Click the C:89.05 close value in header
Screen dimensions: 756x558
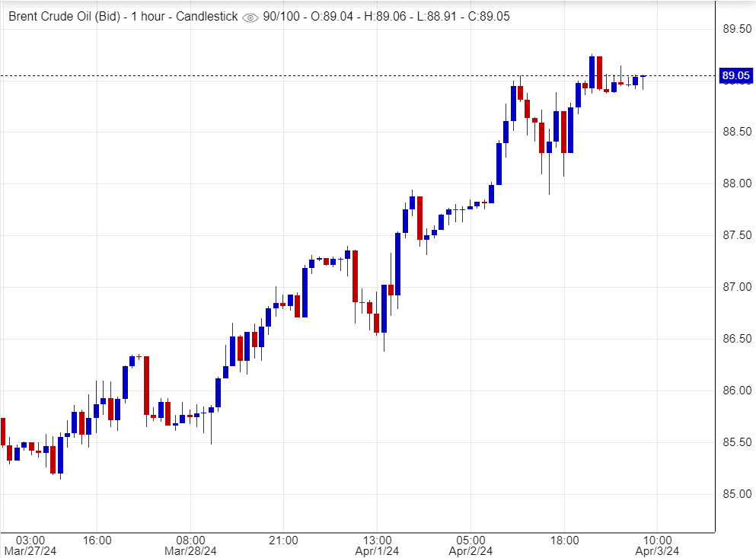(x=489, y=17)
